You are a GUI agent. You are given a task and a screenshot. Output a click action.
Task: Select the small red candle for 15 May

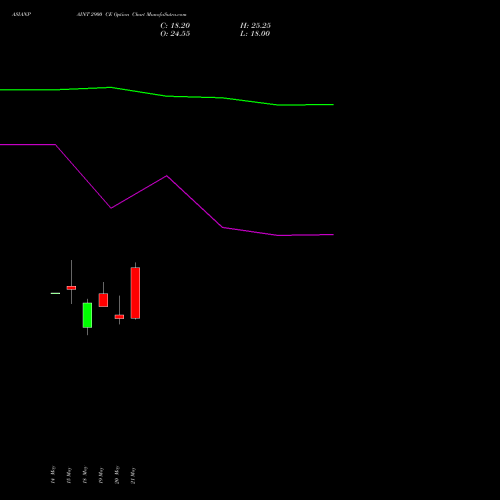pyautogui.click(x=71, y=288)
